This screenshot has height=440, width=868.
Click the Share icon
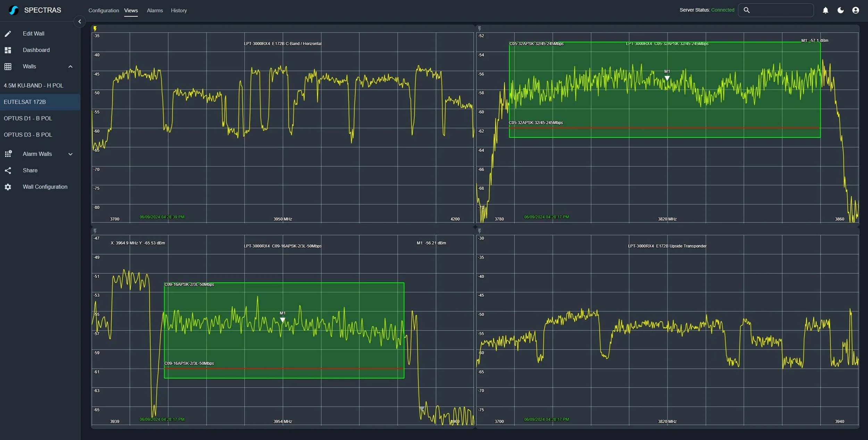click(8, 170)
